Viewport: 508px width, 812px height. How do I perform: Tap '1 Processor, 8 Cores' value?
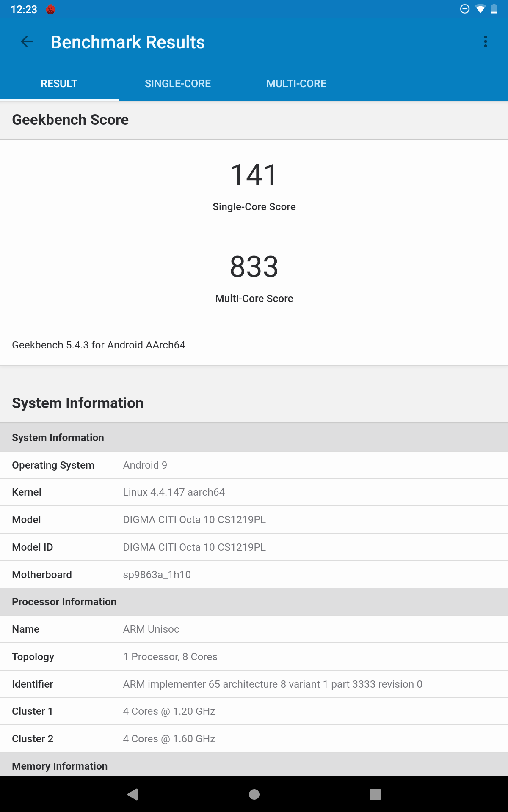point(170,657)
